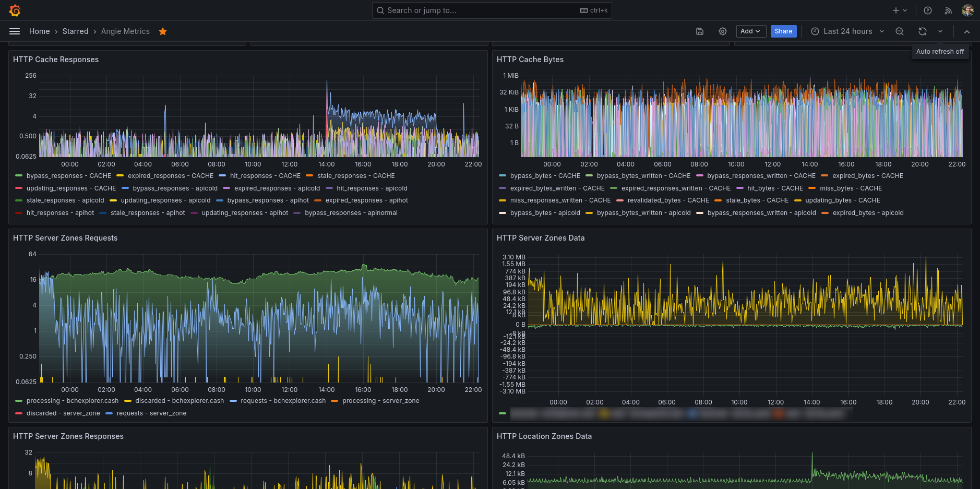
Task: Zoom out time range with magnifier icon
Action: (x=900, y=31)
